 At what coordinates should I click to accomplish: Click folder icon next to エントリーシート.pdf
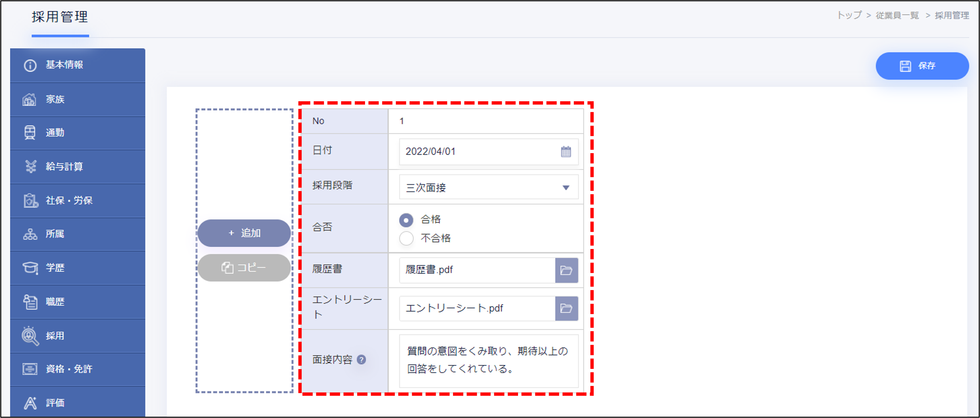(x=566, y=308)
